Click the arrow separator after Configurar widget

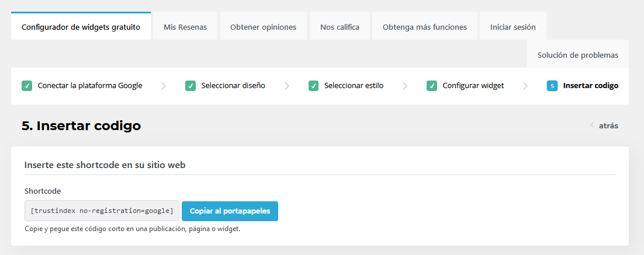pyautogui.click(x=525, y=86)
